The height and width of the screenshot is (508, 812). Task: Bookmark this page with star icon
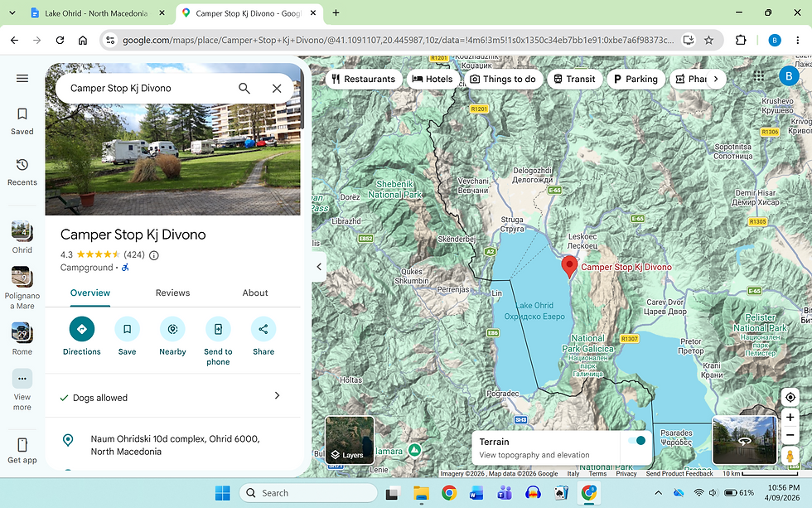pyautogui.click(x=708, y=40)
